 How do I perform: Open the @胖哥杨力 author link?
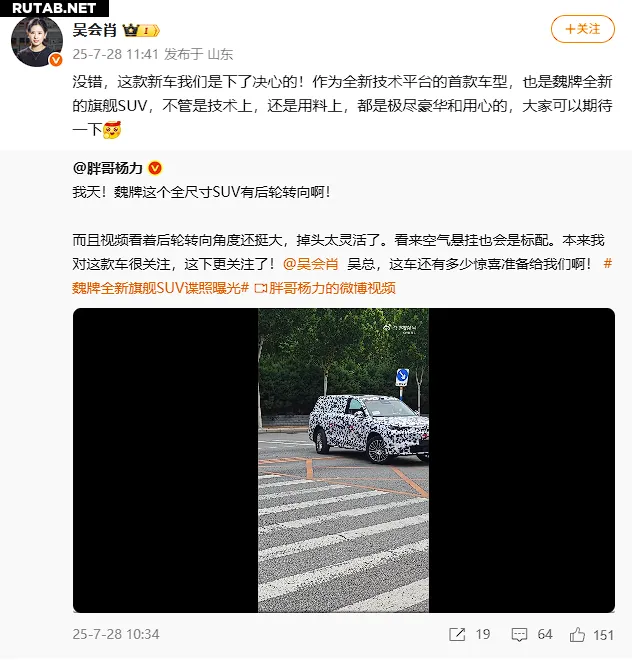pos(107,168)
